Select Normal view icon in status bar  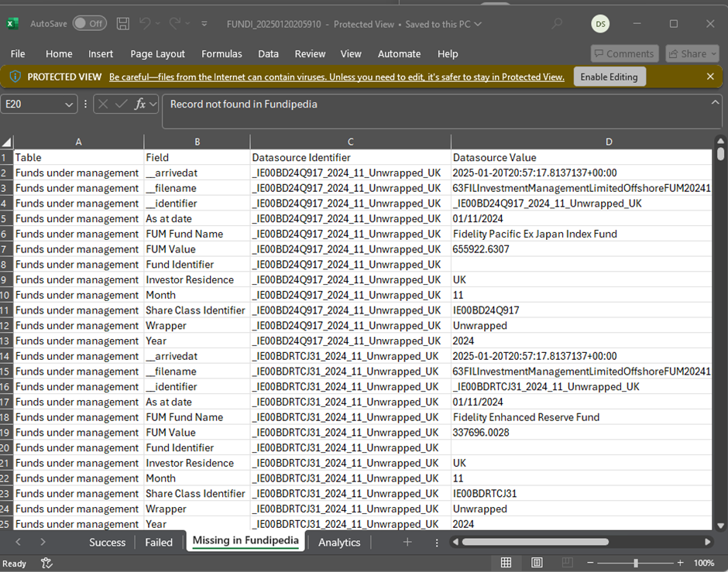[x=506, y=563]
